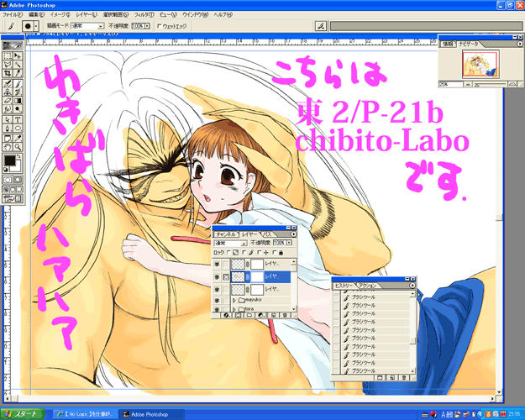The width and height of the screenshot is (525, 420).
Task: Click the Jump to ImageReady icon
Action: click(13, 198)
